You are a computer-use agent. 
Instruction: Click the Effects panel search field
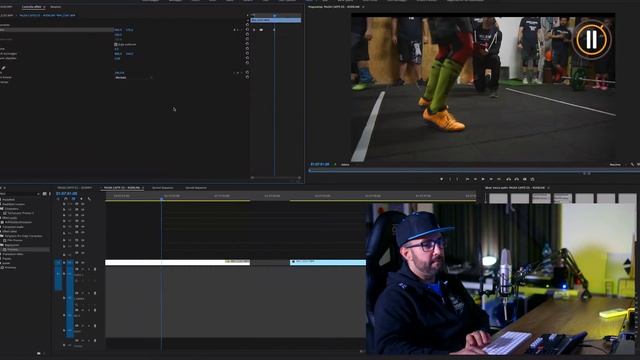coord(19,193)
